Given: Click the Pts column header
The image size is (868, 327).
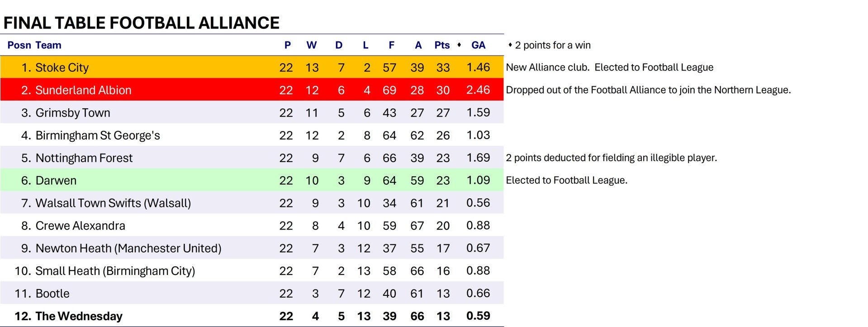Looking at the screenshot, I should pyautogui.click(x=442, y=45).
